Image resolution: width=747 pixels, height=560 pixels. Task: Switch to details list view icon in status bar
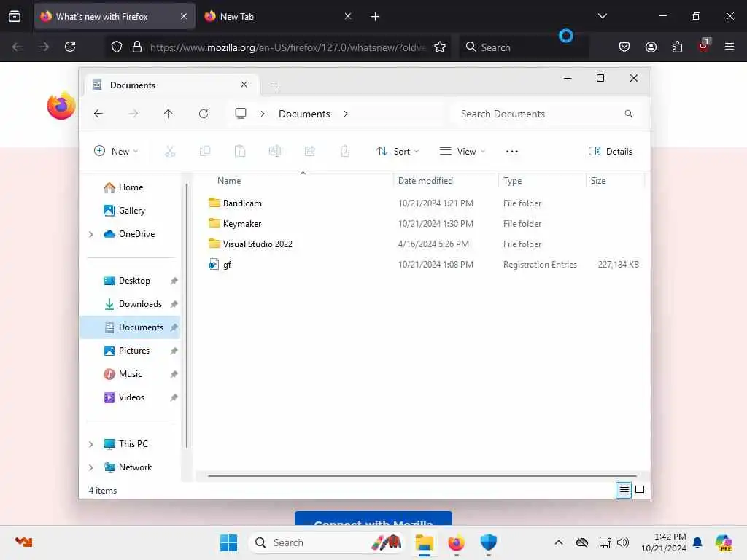pos(624,490)
